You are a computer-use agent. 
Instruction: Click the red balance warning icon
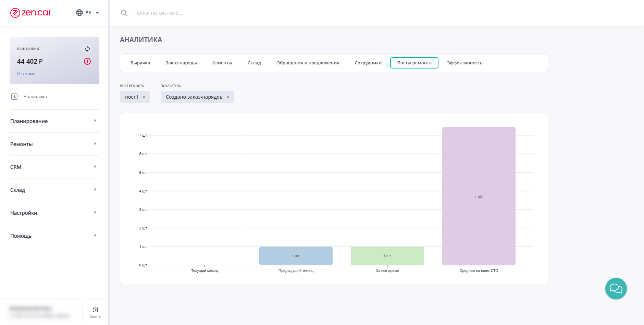click(87, 61)
